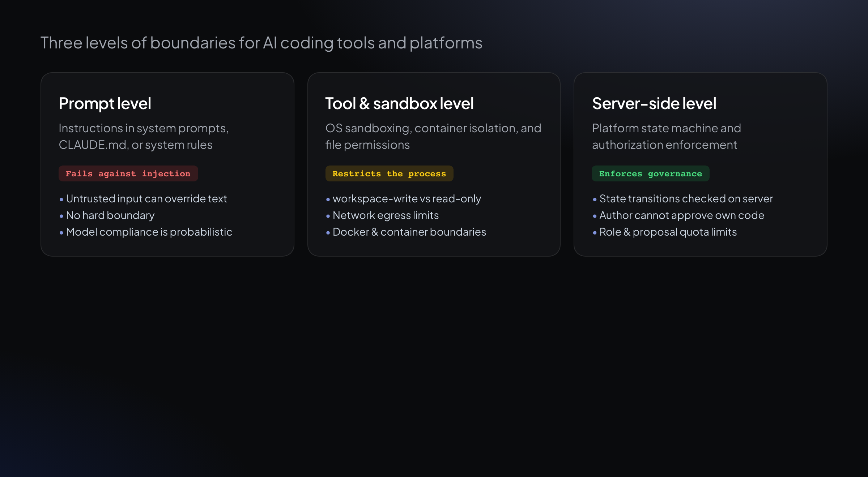Viewport: 868px width, 477px height.
Task: Click the 'No hard boundary' bullet
Action: point(107,215)
